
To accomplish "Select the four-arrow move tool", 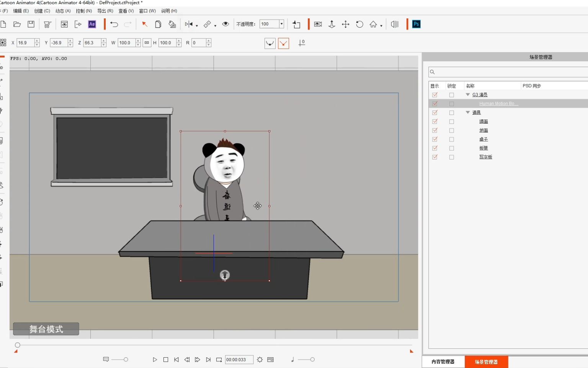I will tap(346, 24).
